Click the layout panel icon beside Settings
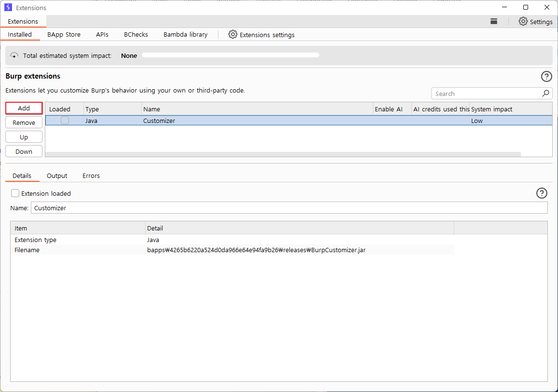558x392 pixels. [493, 21]
